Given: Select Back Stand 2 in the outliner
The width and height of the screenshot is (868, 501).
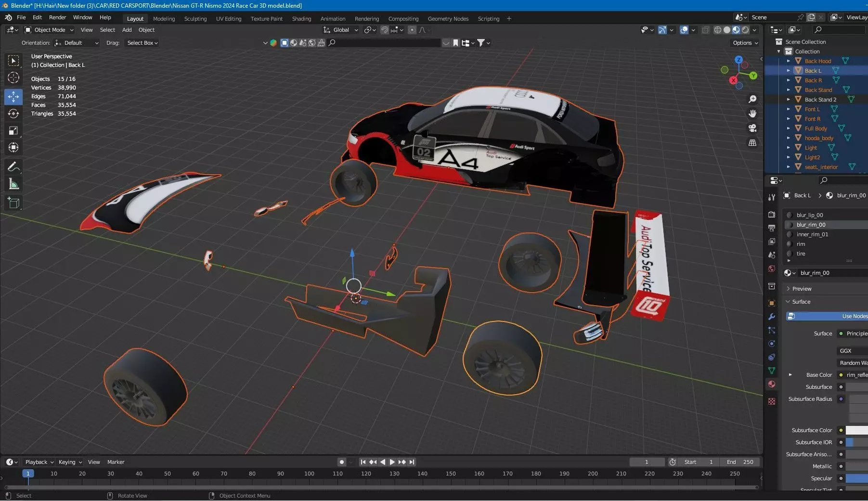Looking at the screenshot, I should (820, 100).
